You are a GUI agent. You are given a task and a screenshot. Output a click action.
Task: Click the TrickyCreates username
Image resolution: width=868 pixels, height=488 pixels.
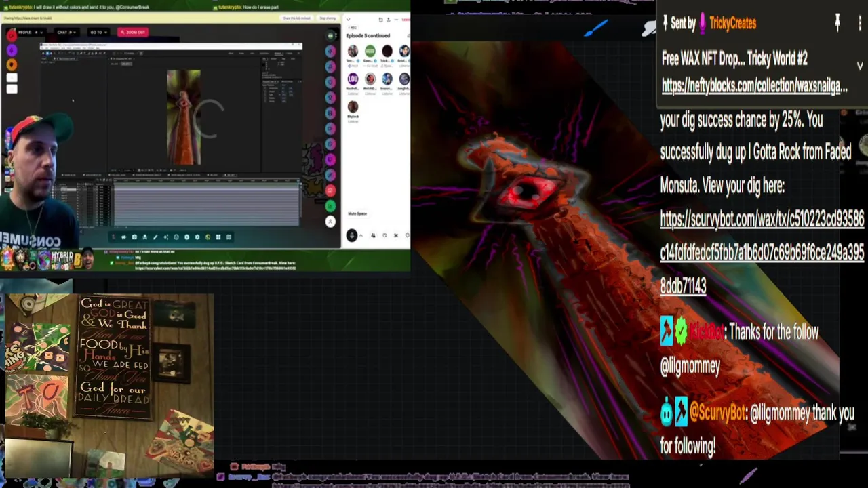pos(732,23)
